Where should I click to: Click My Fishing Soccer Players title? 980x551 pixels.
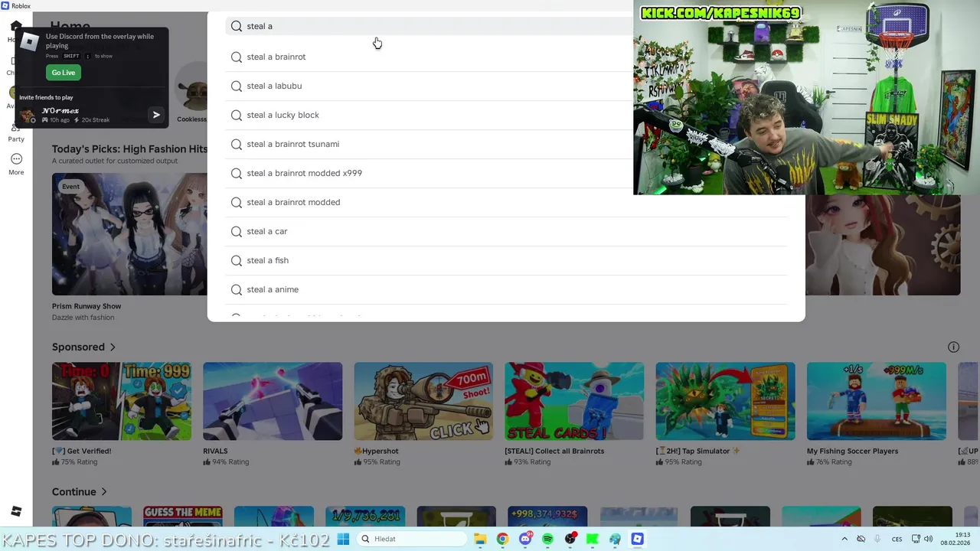tap(852, 452)
